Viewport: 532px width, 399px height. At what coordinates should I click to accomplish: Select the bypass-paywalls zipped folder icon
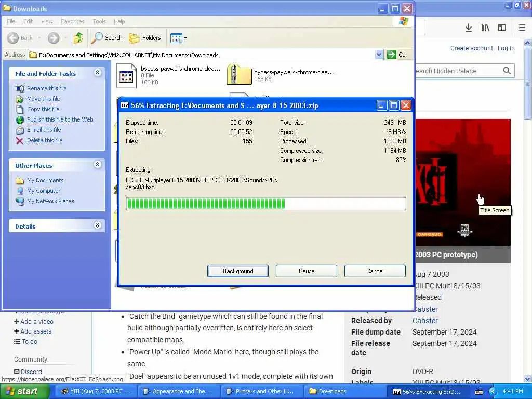pos(239,74)
